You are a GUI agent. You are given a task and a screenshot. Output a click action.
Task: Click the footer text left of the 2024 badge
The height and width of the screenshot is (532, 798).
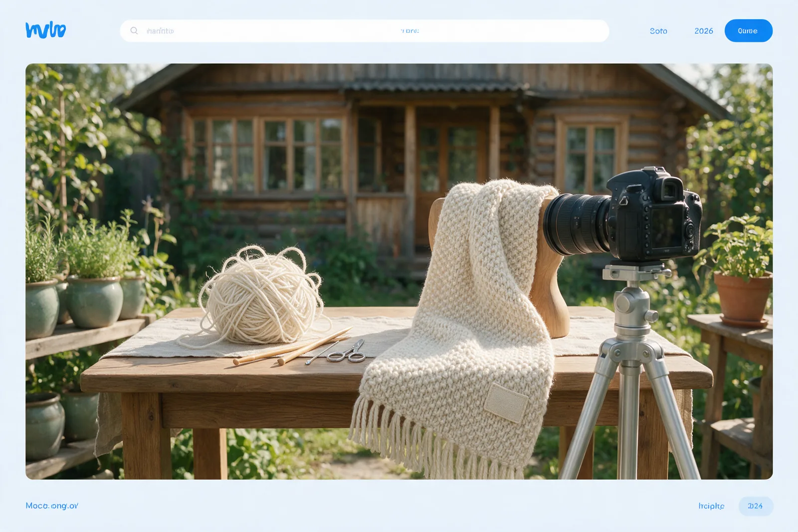click(x=711, y=506)
